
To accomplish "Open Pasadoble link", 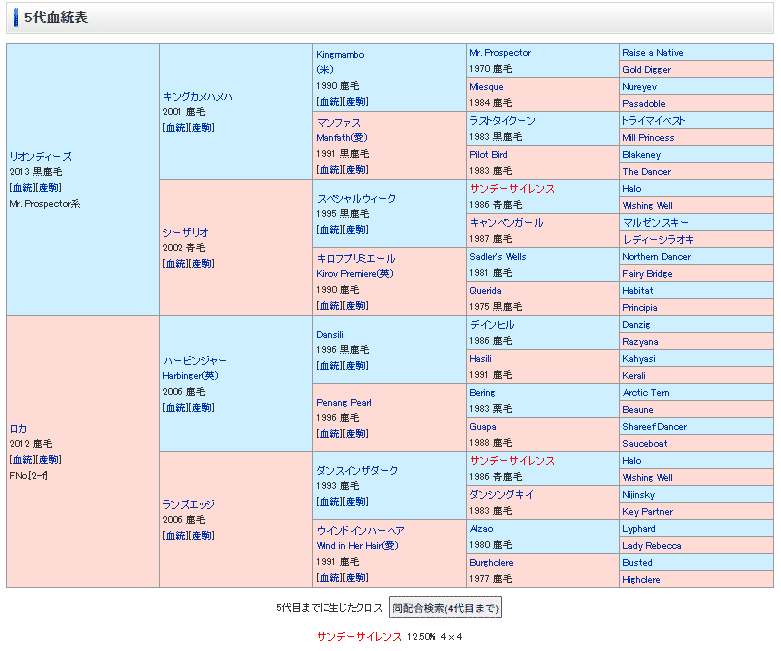I will point(644,104).
